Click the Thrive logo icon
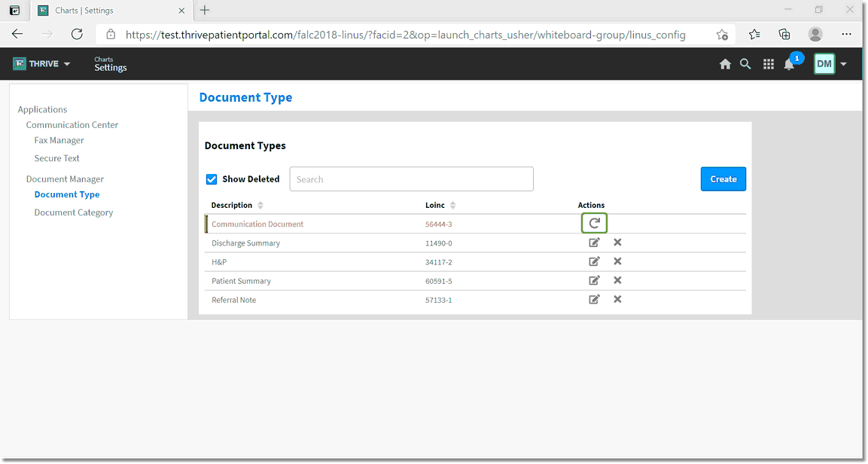Image resolution: width=868 pixels, height=464 pixels. click(x=20, y=64)
